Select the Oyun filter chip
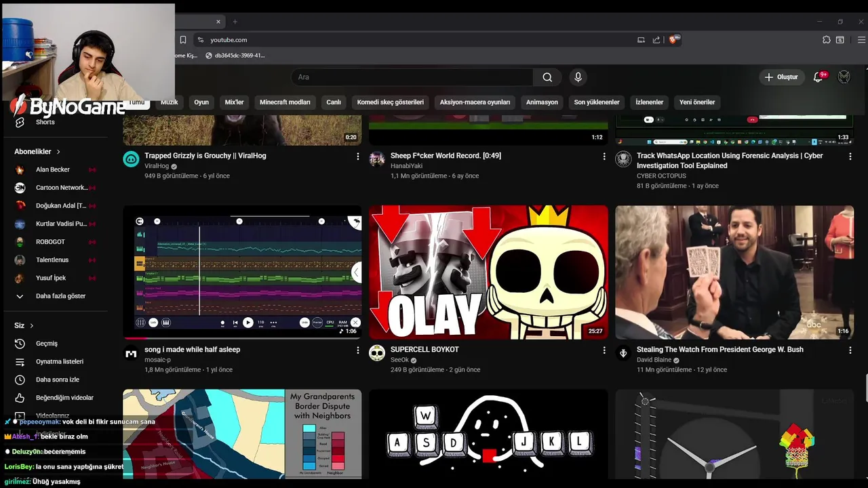The height and width of the screenshot is (488, 868). click(x=201, y=102)
